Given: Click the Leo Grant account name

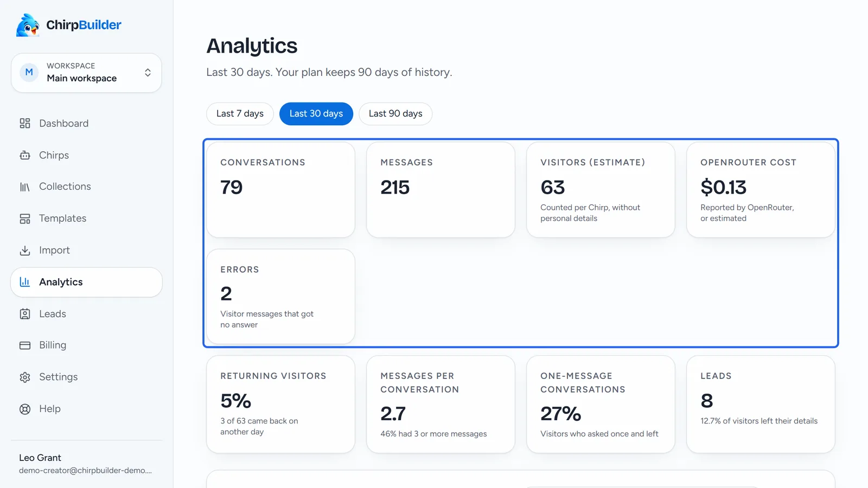Looking at the screenshot, I should pyautogui.click(x=40, y=458).
